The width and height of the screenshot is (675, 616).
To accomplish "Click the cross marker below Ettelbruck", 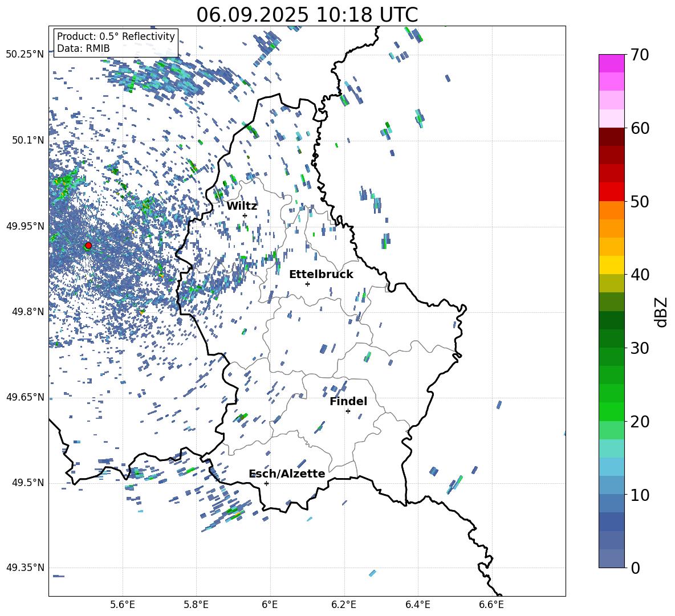I will pyautogui.click(x=307, y=284).
